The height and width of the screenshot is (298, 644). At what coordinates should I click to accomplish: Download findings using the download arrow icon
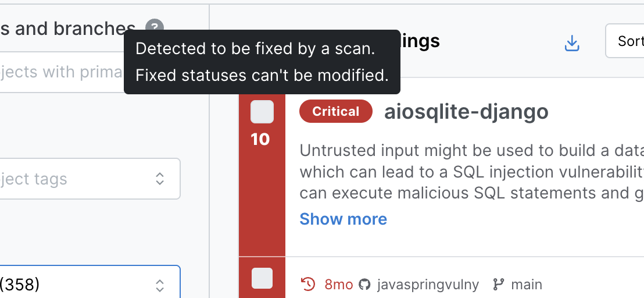point(572,42)
